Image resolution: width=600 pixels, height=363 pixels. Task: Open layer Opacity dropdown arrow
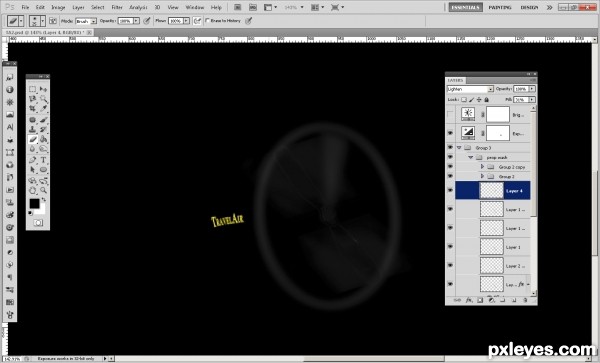(x=532, y=89)
